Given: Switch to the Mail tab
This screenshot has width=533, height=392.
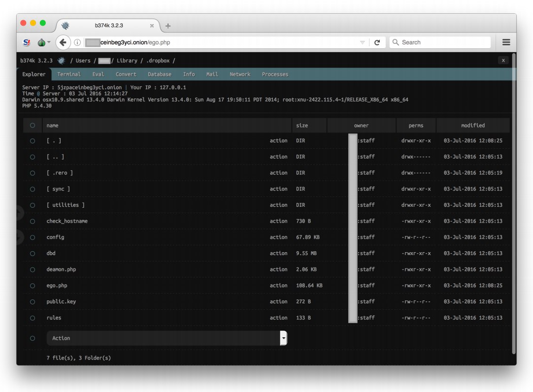Looking at the screenshot, I should (212, 74).
